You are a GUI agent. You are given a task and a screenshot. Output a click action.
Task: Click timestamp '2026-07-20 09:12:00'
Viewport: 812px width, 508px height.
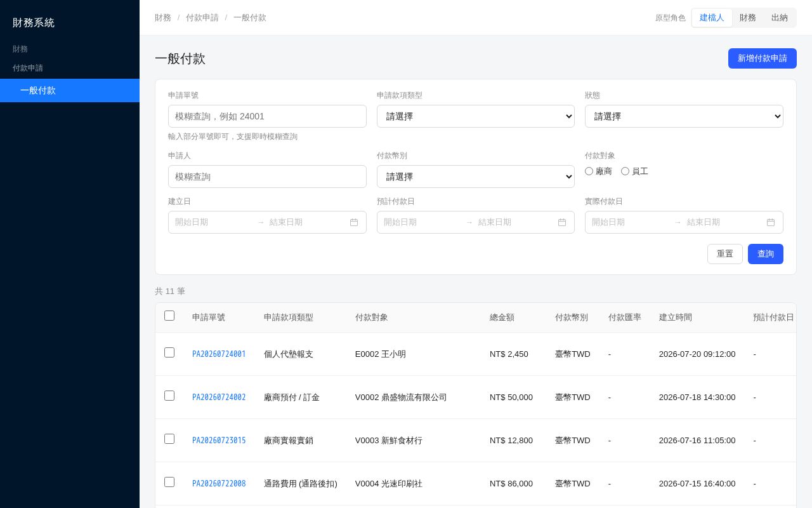click(x=697, y=354)
